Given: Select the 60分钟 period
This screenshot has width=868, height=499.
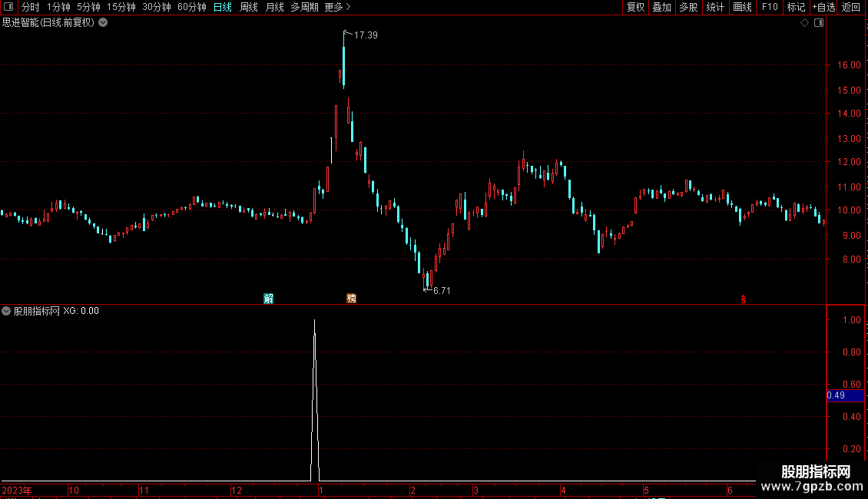Looking at the screenshot, I should pos(192,7).
